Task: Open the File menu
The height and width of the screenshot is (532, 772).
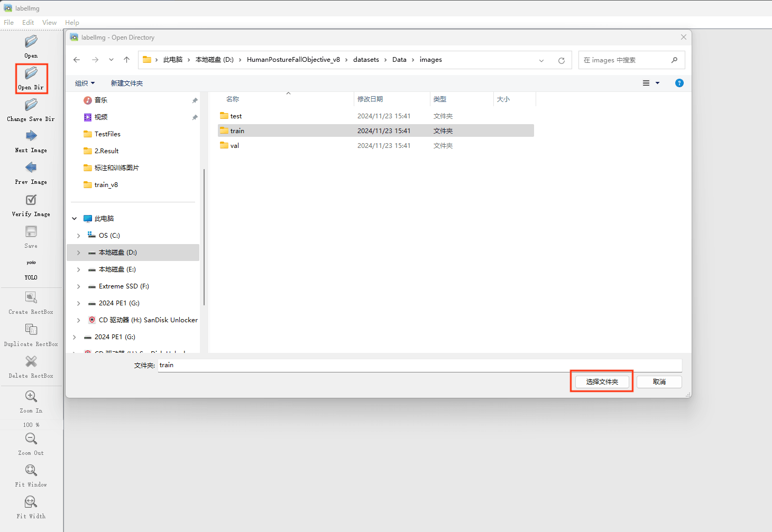Action: pos(9,23)
